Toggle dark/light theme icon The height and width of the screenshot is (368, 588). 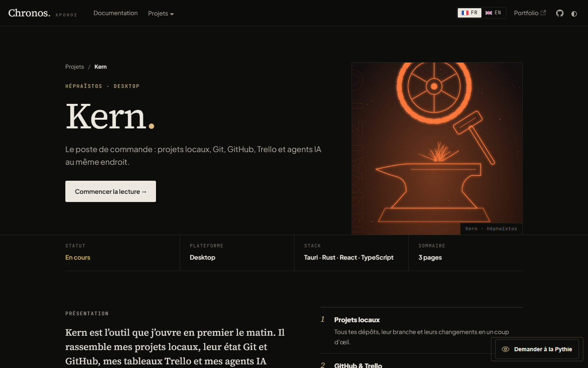pyautogui.click(x=574, y=13)
